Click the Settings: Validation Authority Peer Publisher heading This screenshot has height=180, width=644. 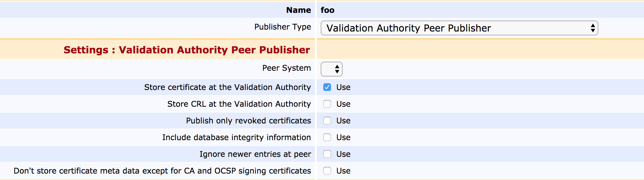click(x=187, y=50)
